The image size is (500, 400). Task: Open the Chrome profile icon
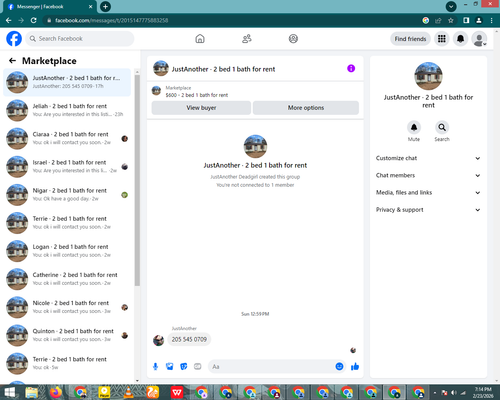479,20
